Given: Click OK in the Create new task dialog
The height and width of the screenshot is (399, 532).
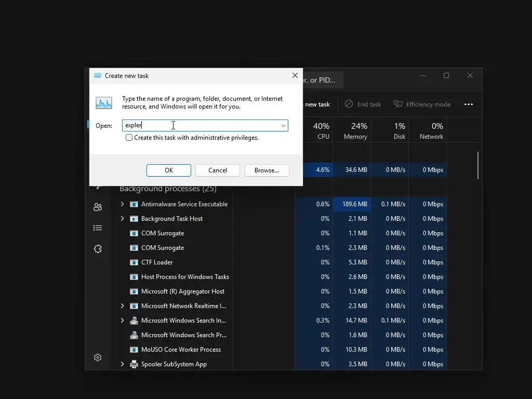Looking at the screenshot, I should [169, 170].
